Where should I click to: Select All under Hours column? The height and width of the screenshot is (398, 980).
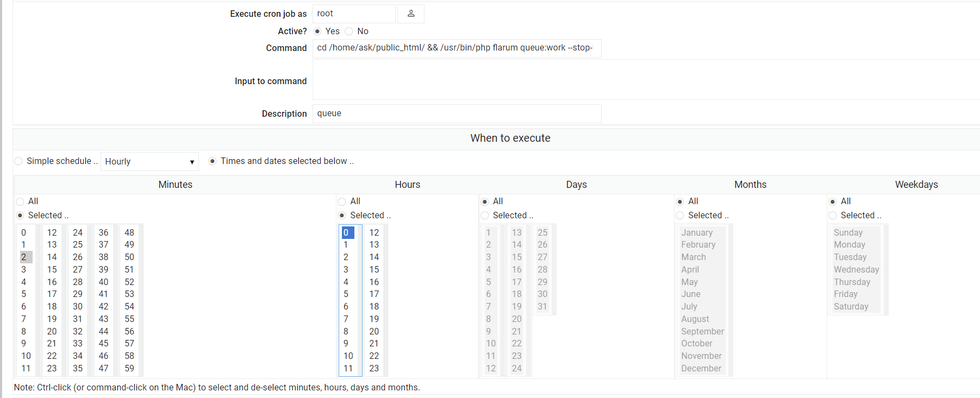pyautogui.click(x=342, y=201)
